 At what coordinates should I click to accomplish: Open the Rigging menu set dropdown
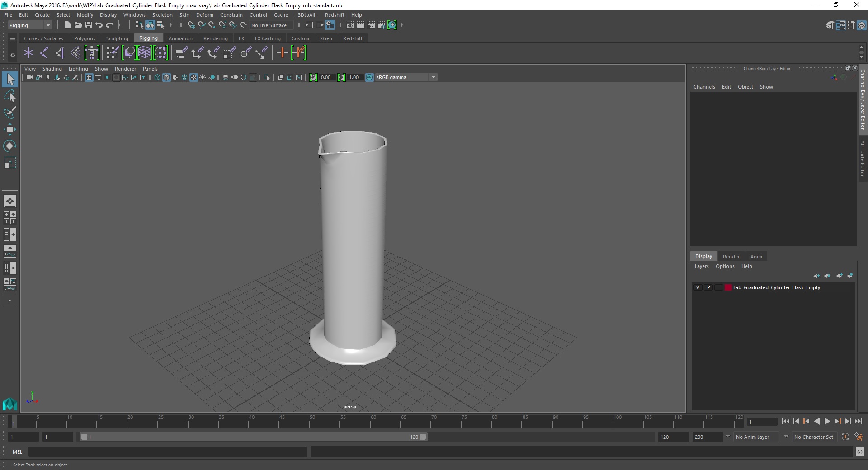[29, 25]
